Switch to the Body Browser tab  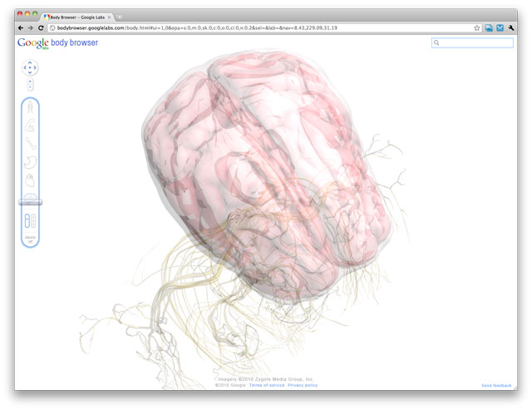coord(79,16)
